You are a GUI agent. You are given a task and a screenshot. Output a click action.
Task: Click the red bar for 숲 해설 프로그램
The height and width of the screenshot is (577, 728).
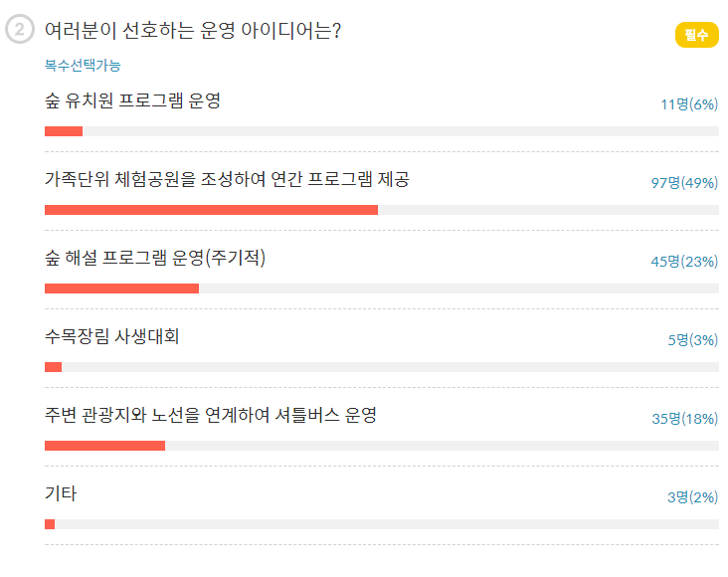coord(121,288)
